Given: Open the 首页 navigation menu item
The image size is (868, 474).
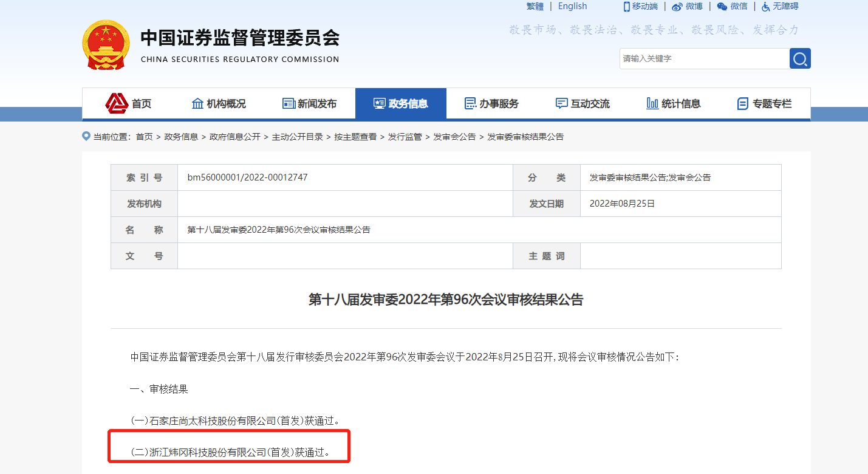Looking at the screenshot, I should [x=142, y=104].
